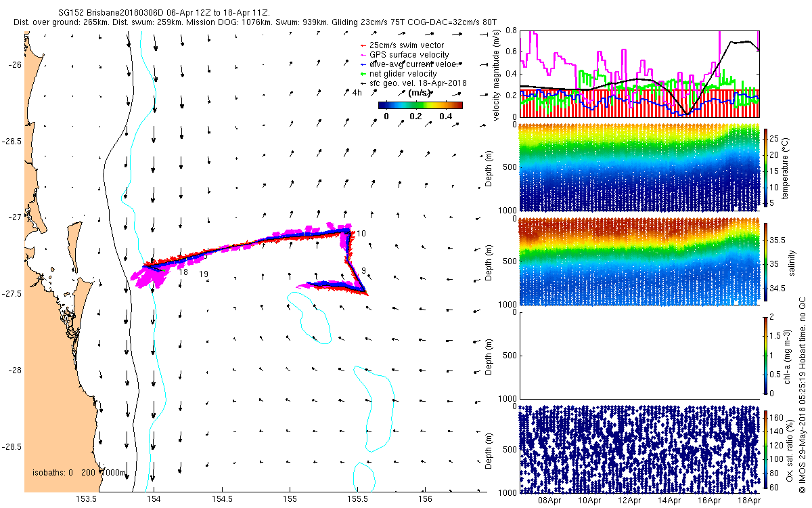Select legend entry 'GPS surface velocity'
The image size is (812, 508).
(409, 55)
